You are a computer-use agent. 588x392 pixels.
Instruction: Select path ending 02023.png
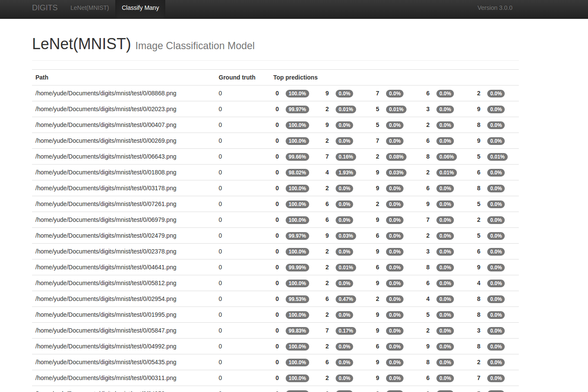[106, 109]
